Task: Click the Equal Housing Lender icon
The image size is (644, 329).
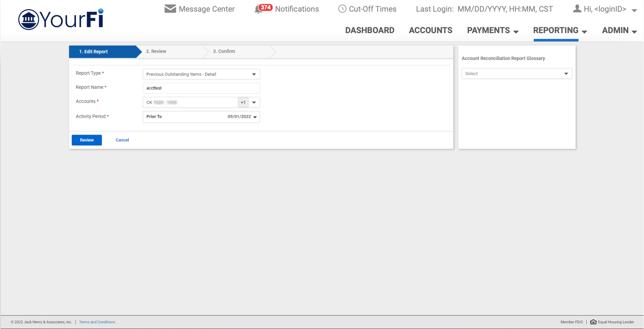Action: pyautogui.click(x=593, y=322)
